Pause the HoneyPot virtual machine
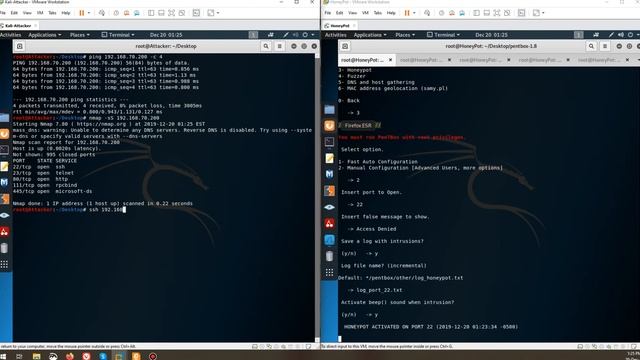Screen dimensions: 640x360 point(407,13)
